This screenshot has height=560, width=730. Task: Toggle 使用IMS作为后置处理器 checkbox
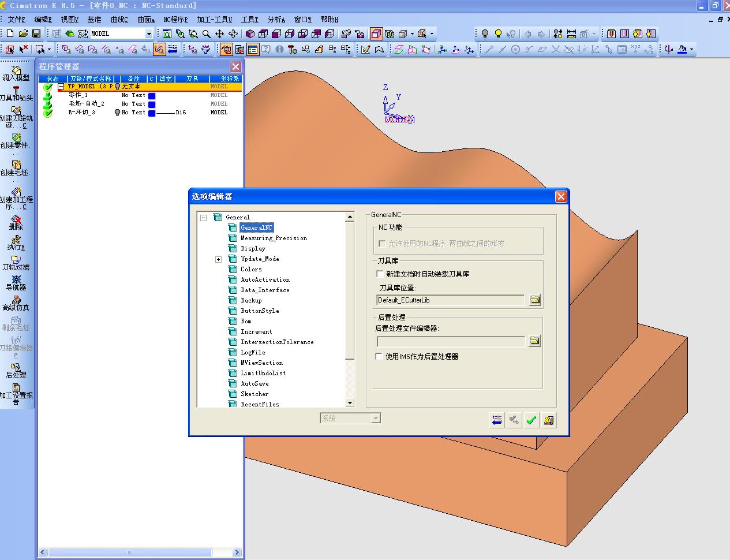379,356
